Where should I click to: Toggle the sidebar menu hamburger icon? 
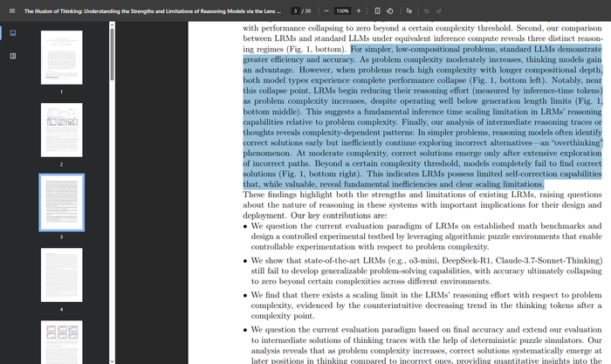point(12,11)
